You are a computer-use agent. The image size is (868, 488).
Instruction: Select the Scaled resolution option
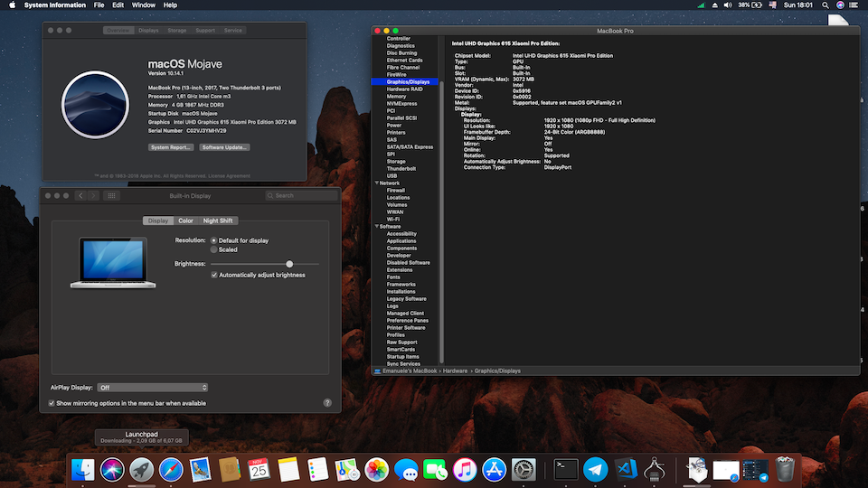click(214, 249)
